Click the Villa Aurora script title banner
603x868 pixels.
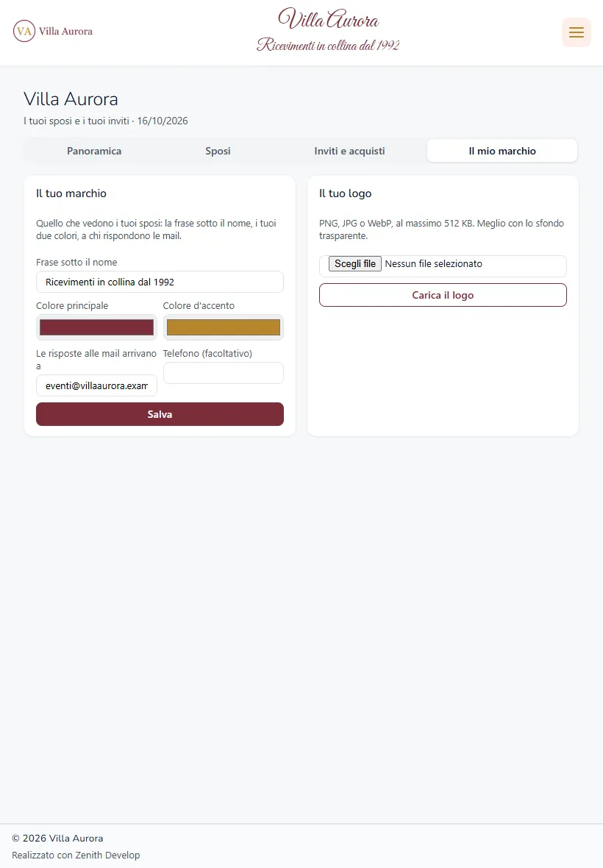(x=328, y=19)
